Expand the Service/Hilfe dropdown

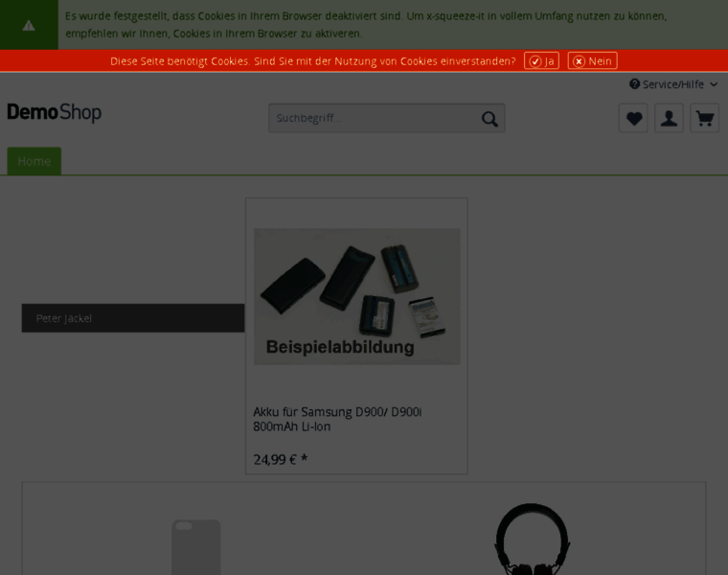pyautogui.click(x=673, y=84)
